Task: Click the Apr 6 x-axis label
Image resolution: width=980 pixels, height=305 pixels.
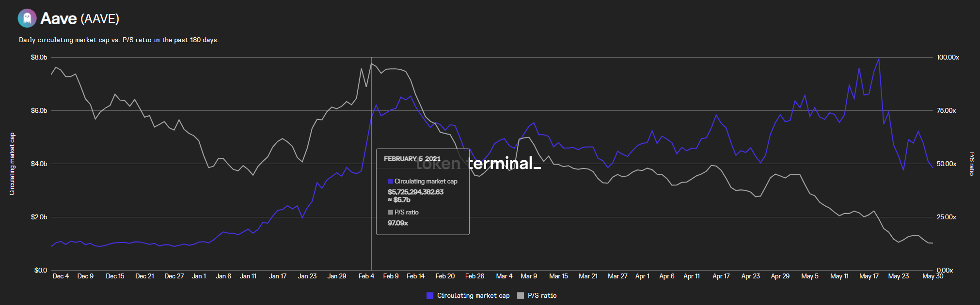Action: point(667,276)
